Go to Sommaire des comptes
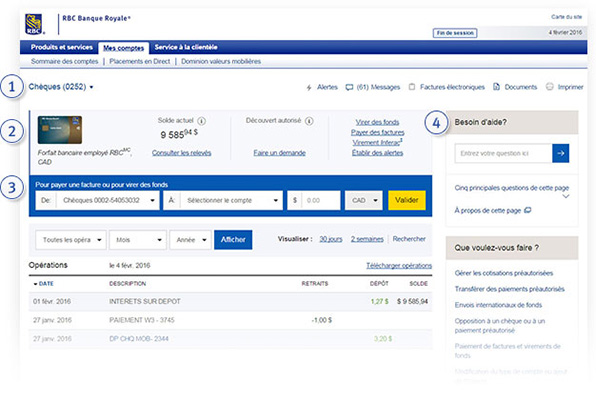Viewport: 596px width, 404px height. click(65, 61)
